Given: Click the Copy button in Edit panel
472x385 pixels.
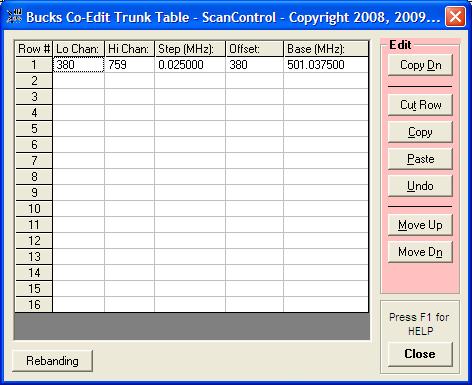Looking at the screenshot, I should [x=420, y=132].
